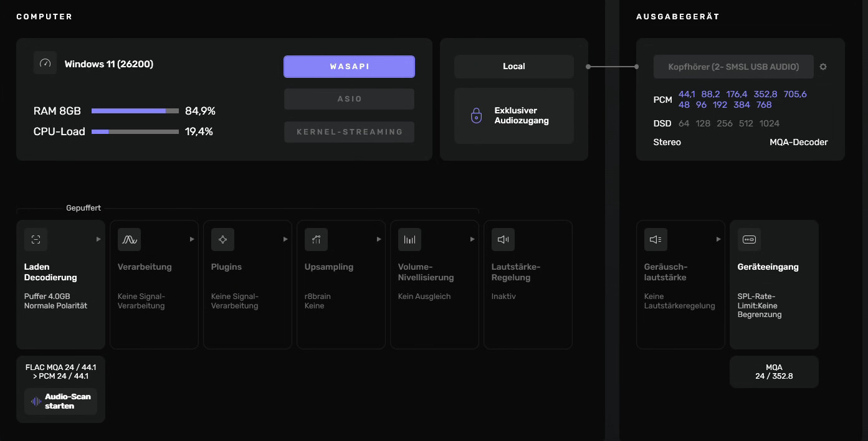
Task: Click PCM rate 44,1
Action: coord(687,94)
